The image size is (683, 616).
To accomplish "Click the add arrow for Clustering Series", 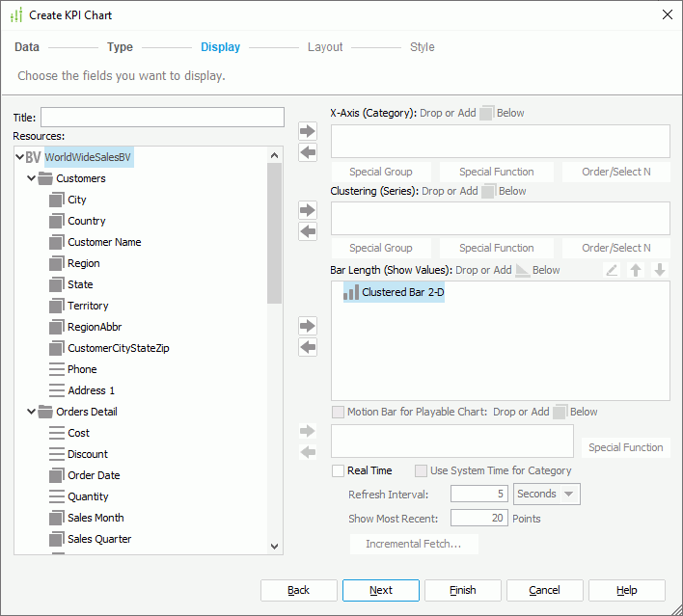I will point(308,210).
